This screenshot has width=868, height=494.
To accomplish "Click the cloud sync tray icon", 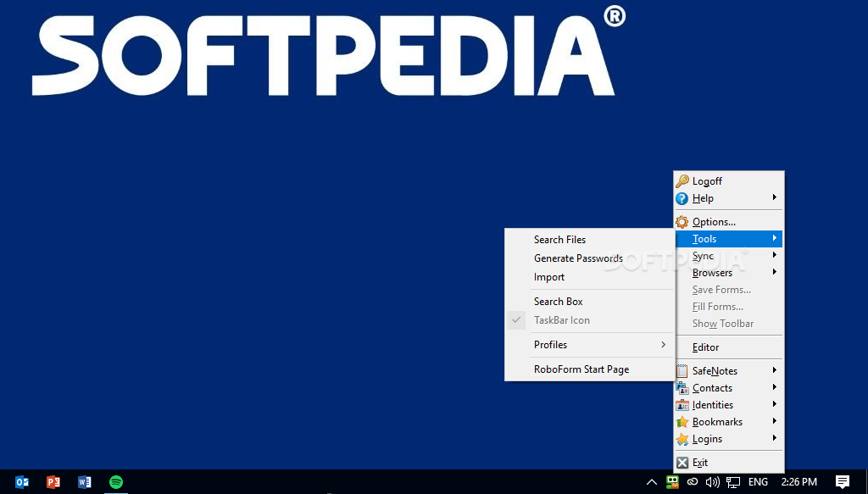I will point(693,482).
